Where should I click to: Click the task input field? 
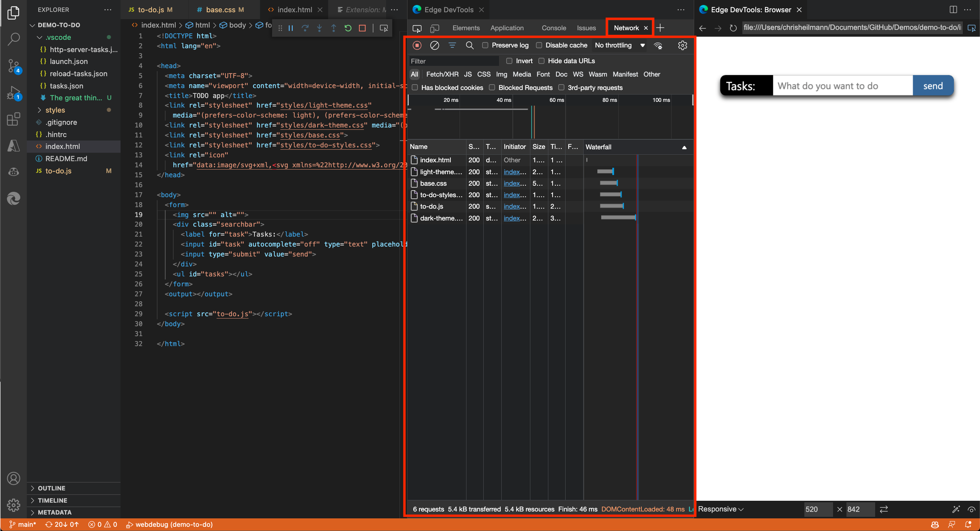[x=843, y=86]
